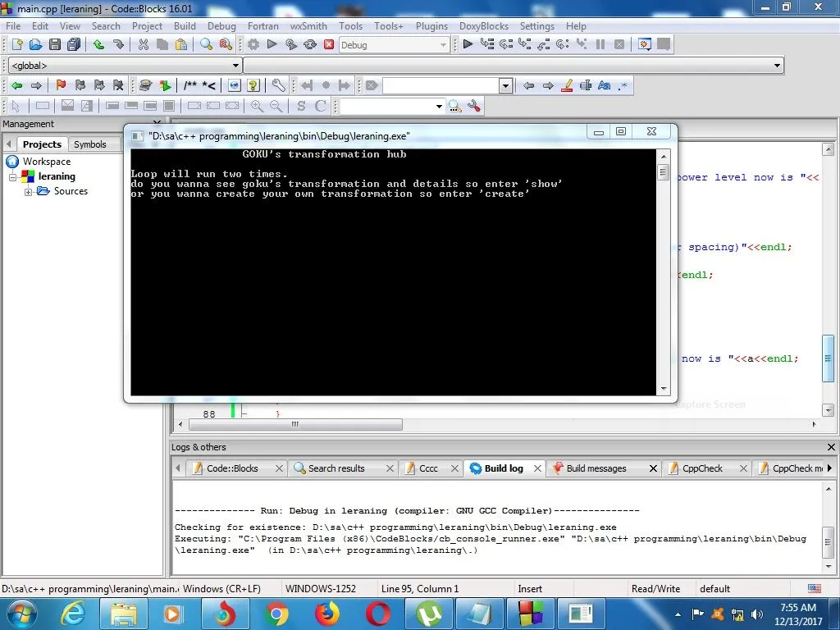The image size is (840, 630).
Task: Click the ThreadSearch options wrench icon
Action: tap(474, 106)
